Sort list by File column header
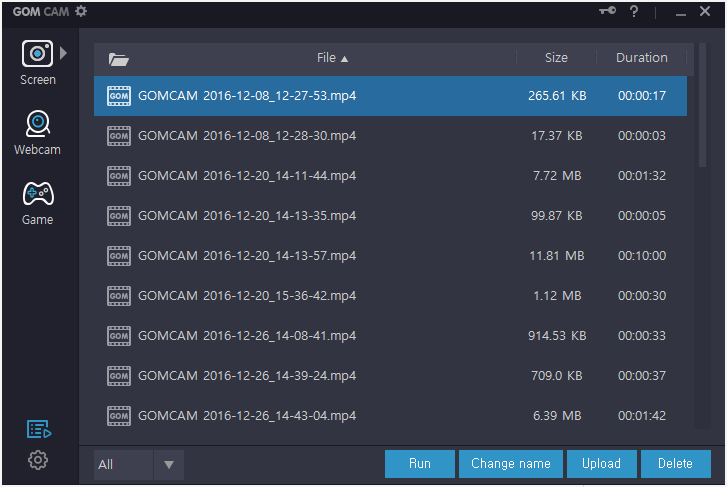The width and height of the screenshot is (727, 487). click(332, 58)
